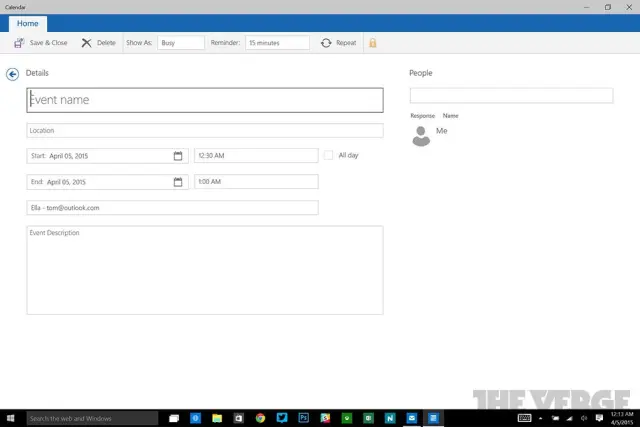Open the start time 12:30 AM dropdown
Image resolution: width=640 pixels, height=427 pixels.
click(x=255, y=156)
